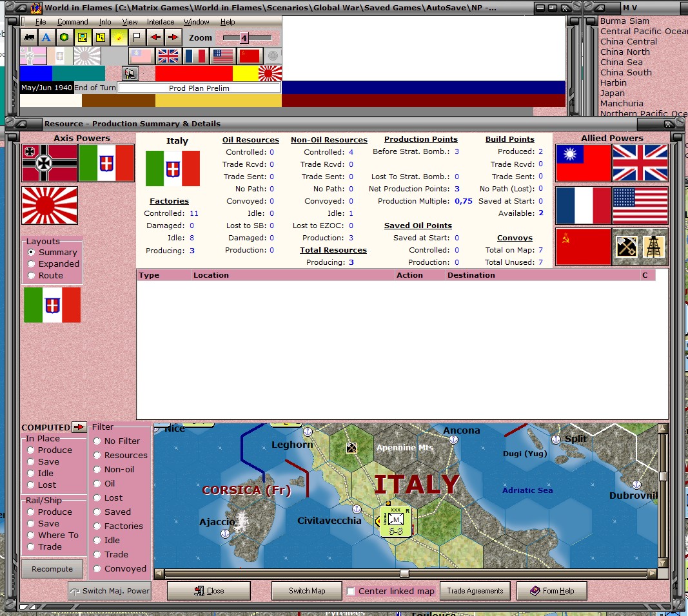The width and height of the screenshot is (688, 616).
Task: Click the China flag button in toolbar
Action: tap(141, 55)
